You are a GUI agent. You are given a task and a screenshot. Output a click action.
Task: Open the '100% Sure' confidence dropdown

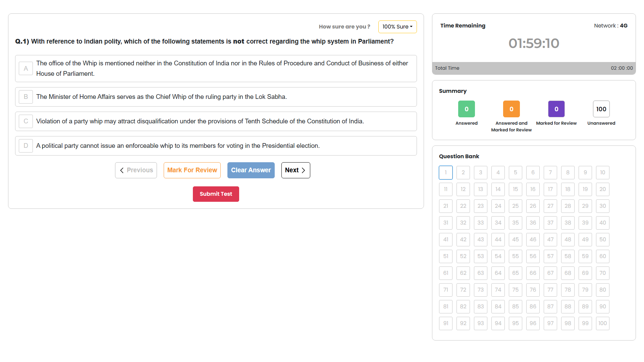397,27
